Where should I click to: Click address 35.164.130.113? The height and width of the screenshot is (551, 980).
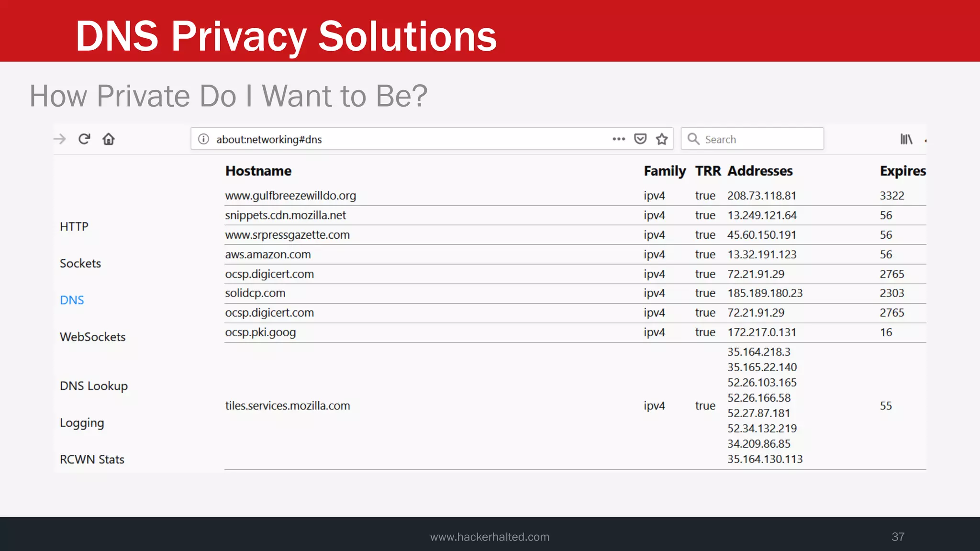(765, 459)
